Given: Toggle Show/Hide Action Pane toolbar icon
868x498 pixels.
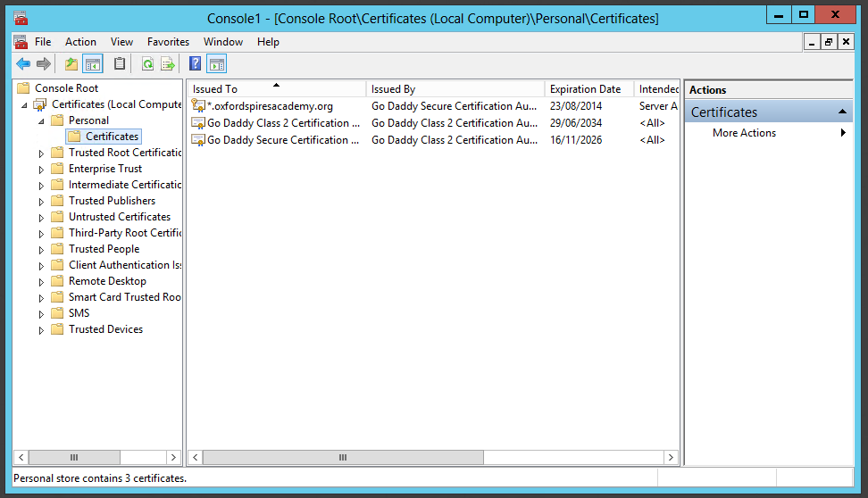Looking at the screenshot, I should point(217,64).
